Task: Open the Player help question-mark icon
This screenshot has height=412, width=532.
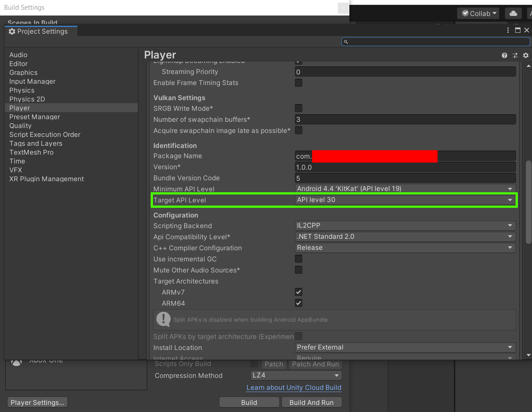Action: tap(505, 55)
